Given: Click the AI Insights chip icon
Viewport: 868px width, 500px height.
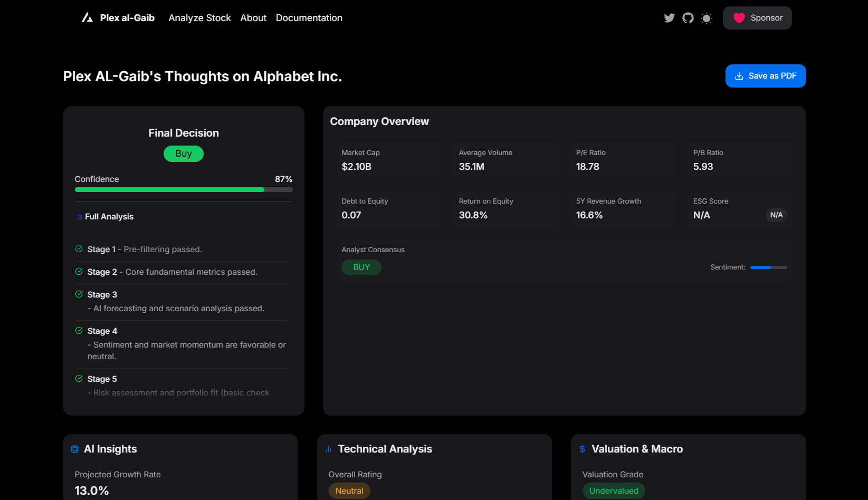Looking at the screenshot, I should tap(75, 449).
